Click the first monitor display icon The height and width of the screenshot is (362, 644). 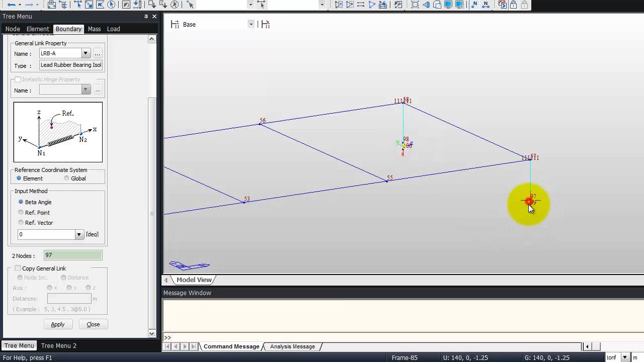pos(448,5)
